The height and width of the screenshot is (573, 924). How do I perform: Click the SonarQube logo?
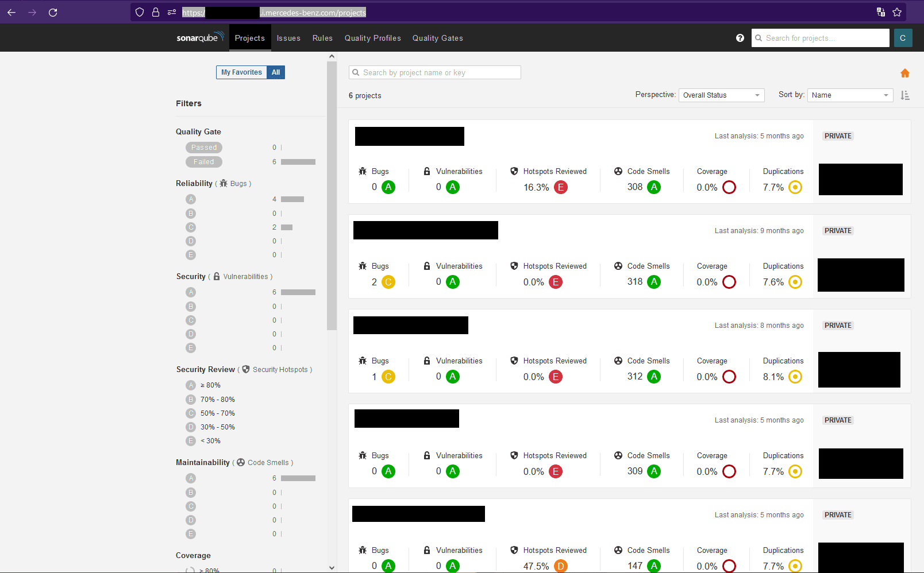click(199, 37)
